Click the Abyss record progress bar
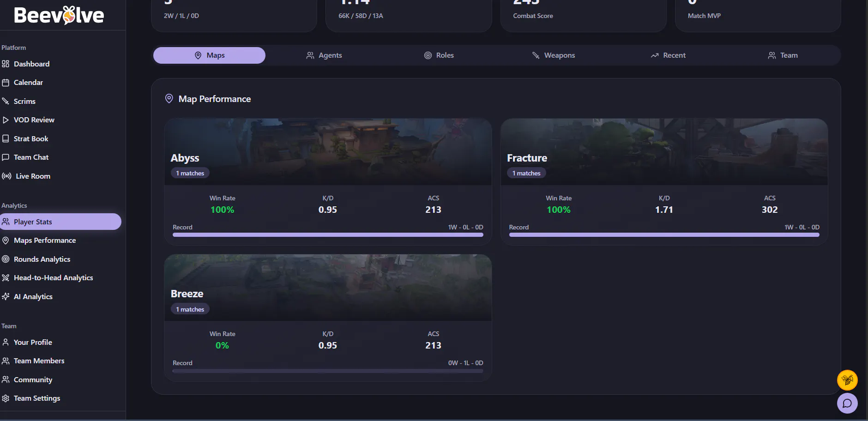The width and height of the screenshot is (868, 421). [328, 235]
